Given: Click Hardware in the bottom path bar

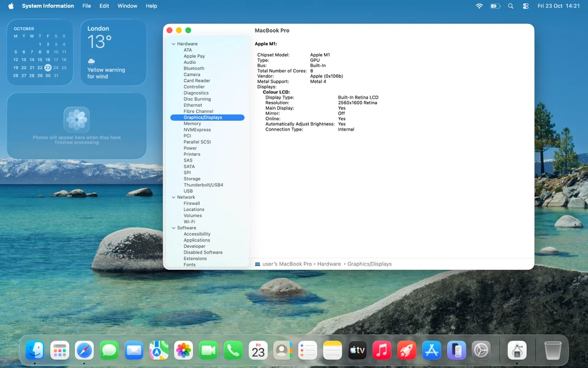Looking at the screenshot, I should tap(329, 264).
